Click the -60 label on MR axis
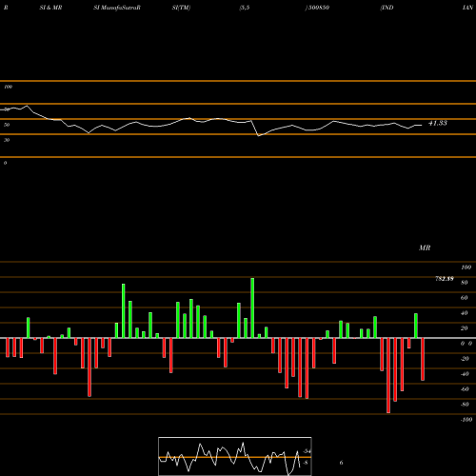The width and height of the screenshot is (476, 476). [465, 389]
